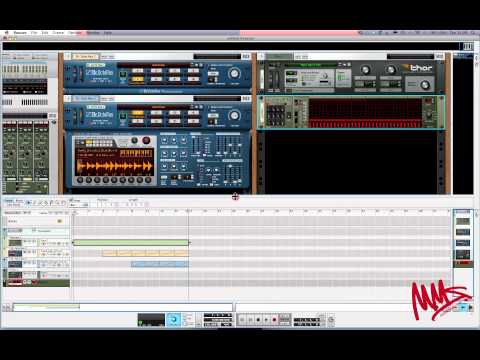Select highlighted loop slot 5 on top Dr. Octo Rex
The width and height of the screenshot is (480, 360).
(137, 79)
